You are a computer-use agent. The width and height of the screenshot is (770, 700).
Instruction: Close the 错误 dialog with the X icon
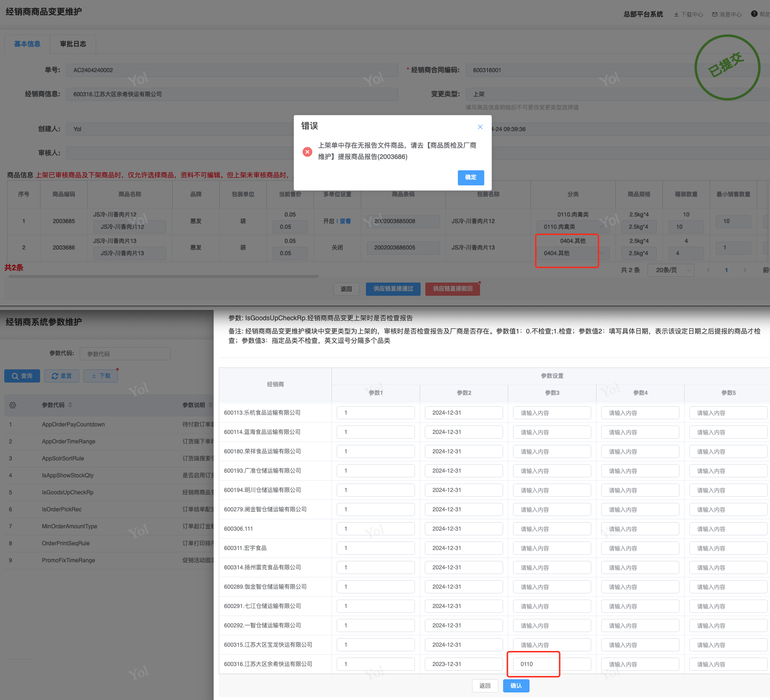(480, 127)
